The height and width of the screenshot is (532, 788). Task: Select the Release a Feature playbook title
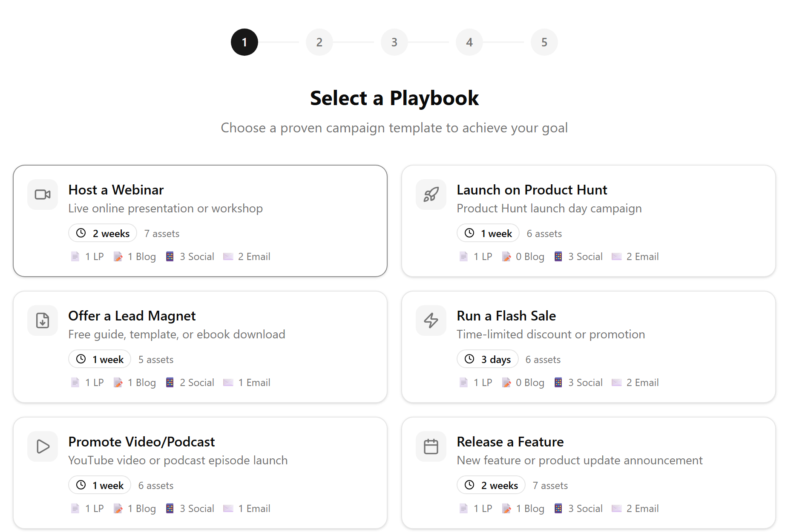pyautogui.click(x=510, y=442)
